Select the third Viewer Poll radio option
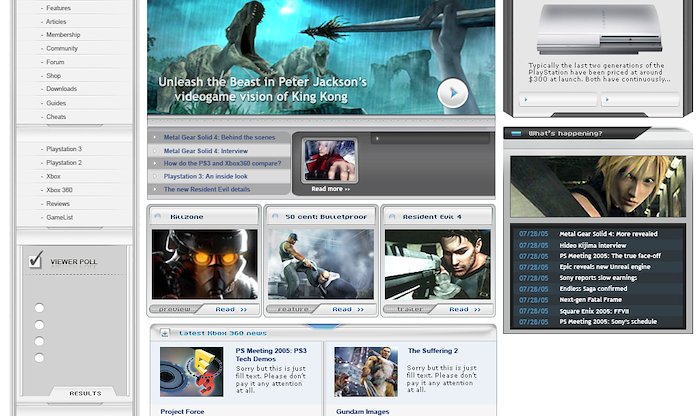Viewport: 700px width, 416px height. coord(39,341)
